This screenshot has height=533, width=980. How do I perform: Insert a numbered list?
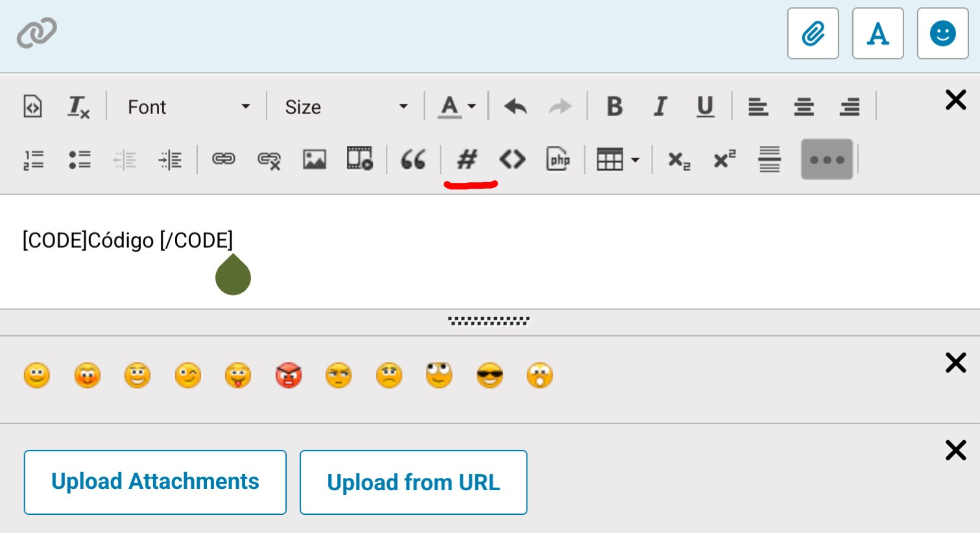click(x=34, y=160)
